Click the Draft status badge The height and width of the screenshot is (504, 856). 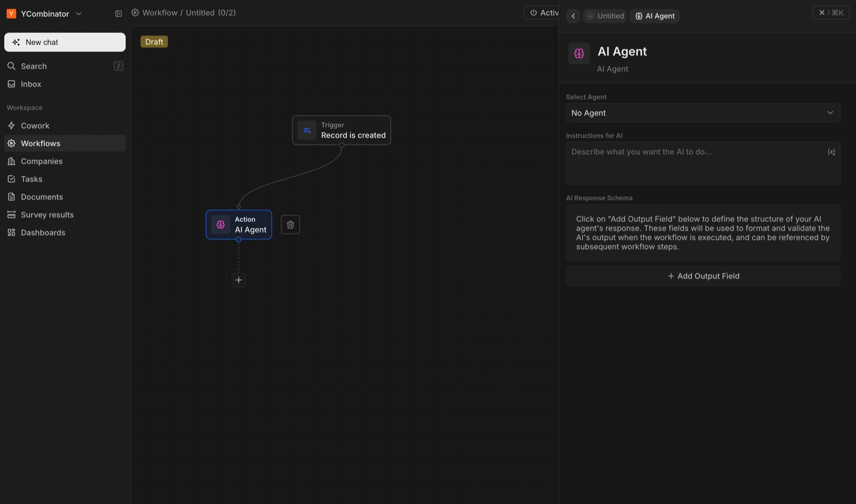(x=154, y=42)
